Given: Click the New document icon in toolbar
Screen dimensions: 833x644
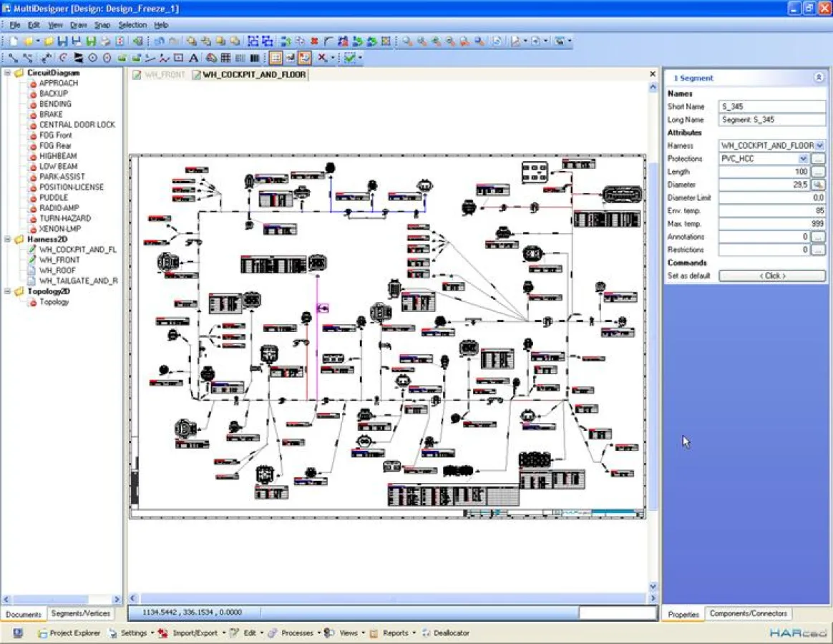Looking at the screenshot, I should (14, 42).
